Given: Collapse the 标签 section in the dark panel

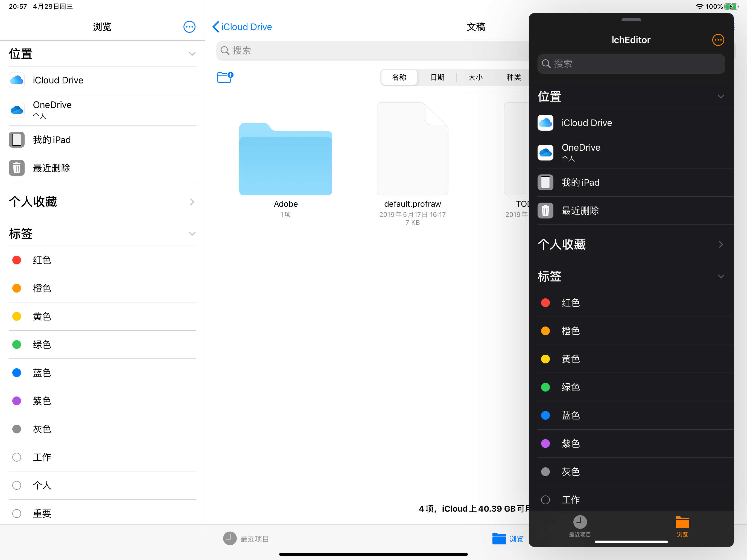Looking at the screenshot, I should click(721, 276).
